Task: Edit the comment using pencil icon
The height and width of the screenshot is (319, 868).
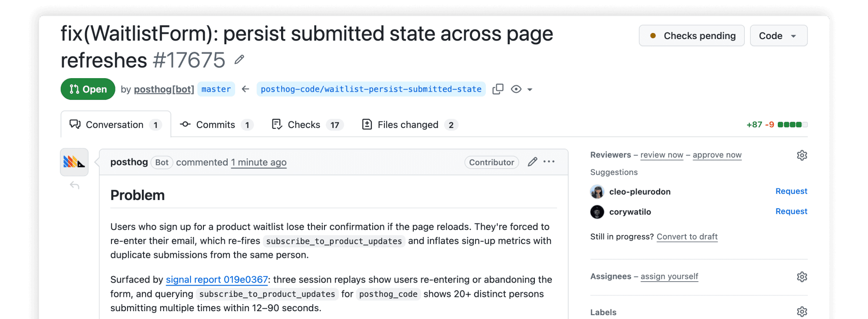Action: 532,162
